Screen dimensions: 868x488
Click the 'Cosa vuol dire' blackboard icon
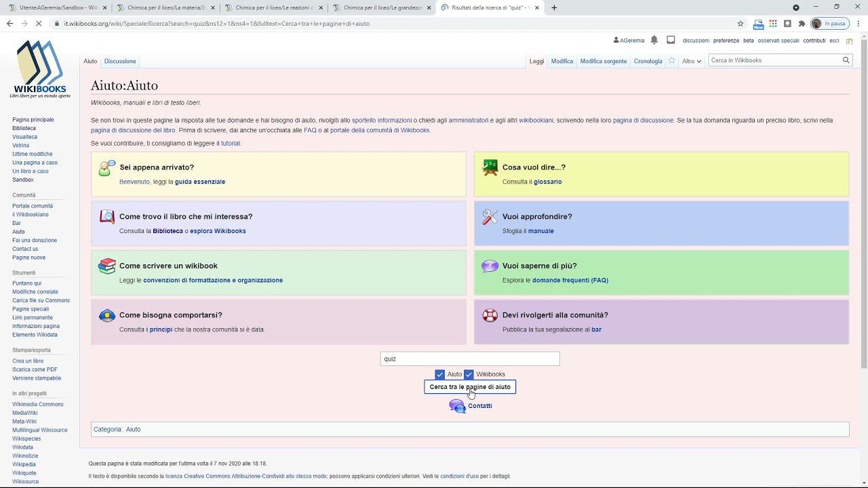490,167
